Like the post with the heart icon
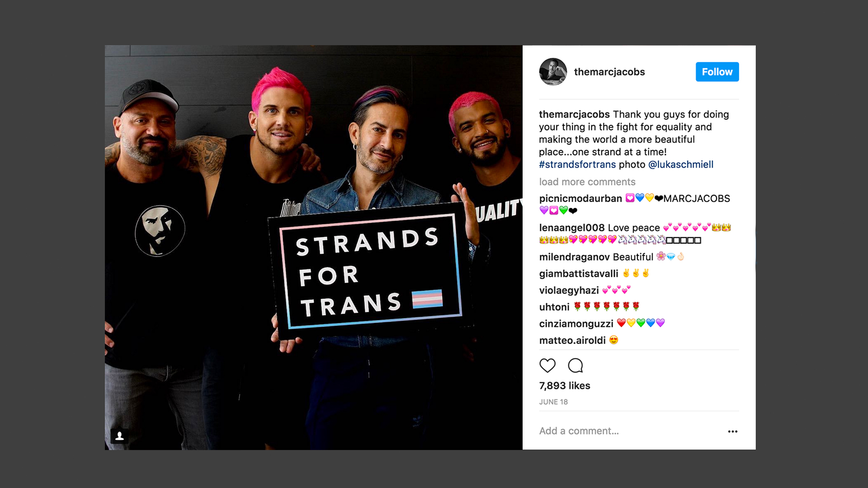 [x=547, y=365]
